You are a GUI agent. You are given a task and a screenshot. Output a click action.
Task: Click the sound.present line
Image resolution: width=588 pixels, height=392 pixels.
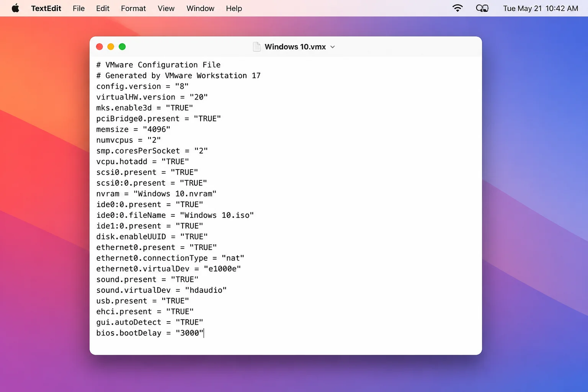(147, 279)
